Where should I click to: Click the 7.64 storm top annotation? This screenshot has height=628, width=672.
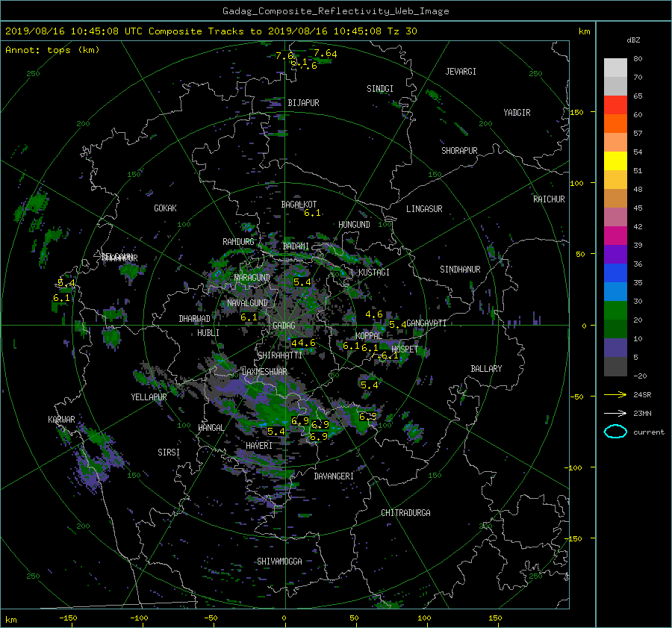326,54
